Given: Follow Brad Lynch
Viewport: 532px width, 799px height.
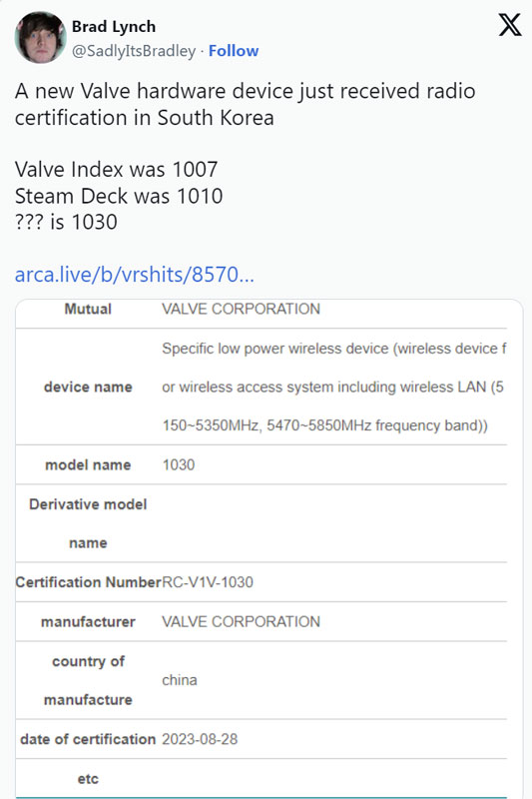Looking at the screenshot, I should pos(234,51).
